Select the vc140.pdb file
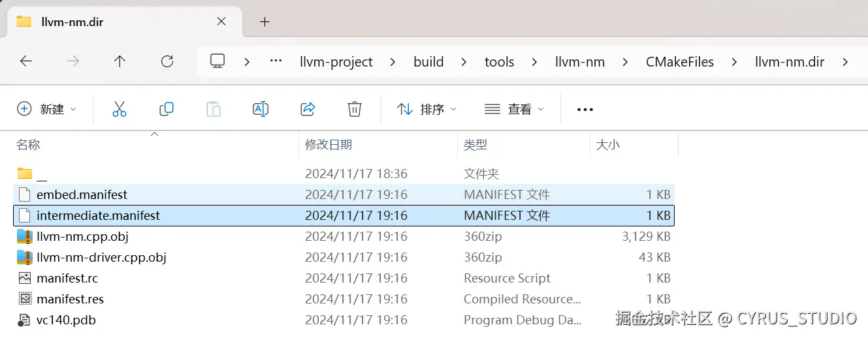 [x=67, y=320]
